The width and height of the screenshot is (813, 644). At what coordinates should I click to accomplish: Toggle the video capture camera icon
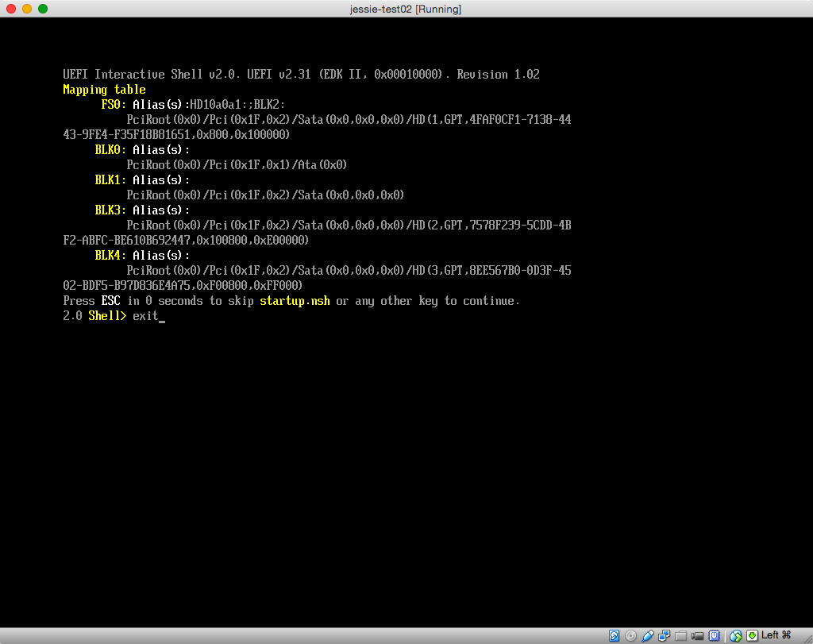(x=697, y=636)
